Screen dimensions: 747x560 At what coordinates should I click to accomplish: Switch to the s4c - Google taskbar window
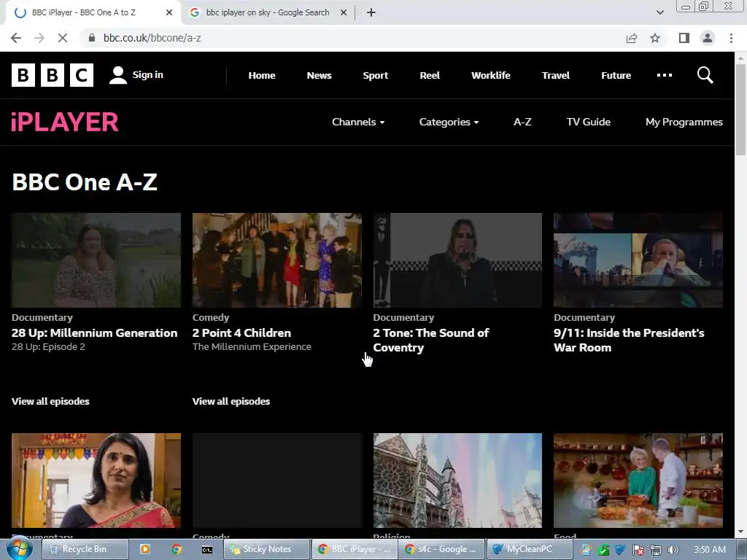point(441,549)
